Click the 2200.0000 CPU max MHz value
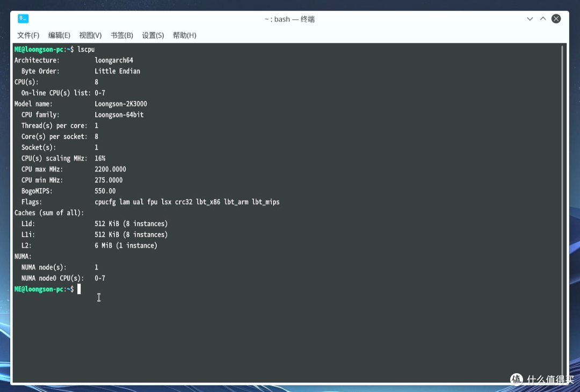Screen dimensions: 580x392 click(x=110, y=169)
